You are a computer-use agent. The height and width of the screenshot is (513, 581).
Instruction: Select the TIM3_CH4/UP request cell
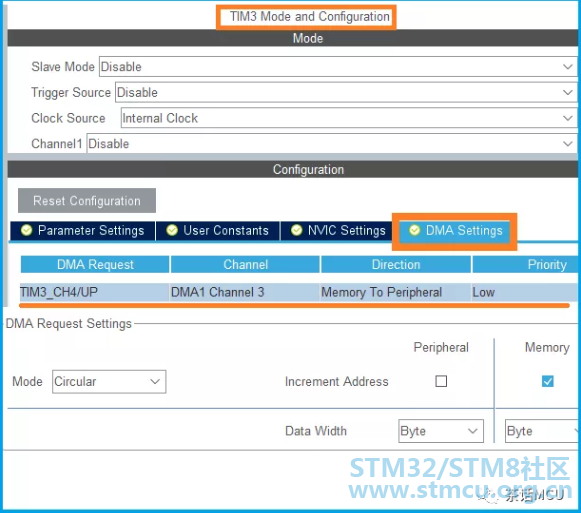coord(95,292)
